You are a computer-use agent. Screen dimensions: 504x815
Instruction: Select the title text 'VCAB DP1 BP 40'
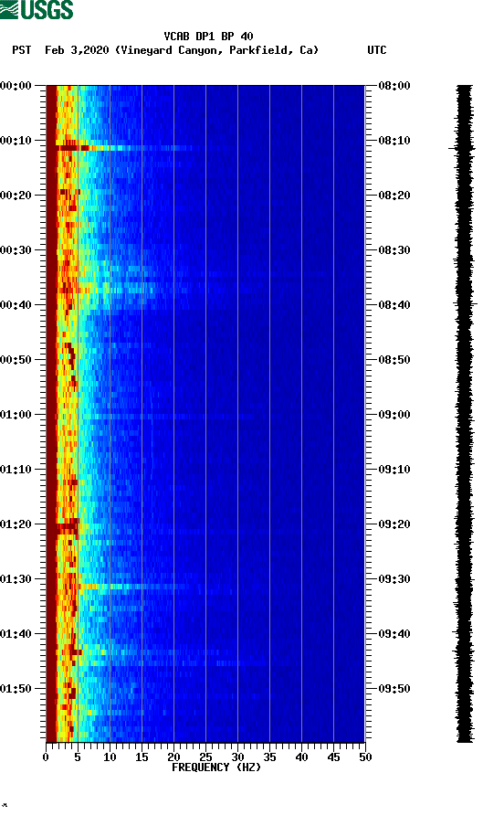(x=208, y=37)
